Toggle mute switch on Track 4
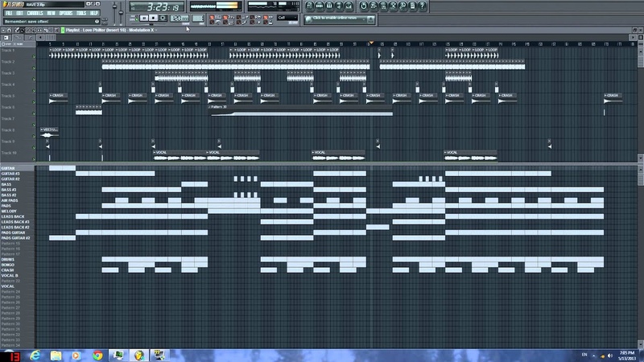Screen dimensions: 644x362 coord(34,90)
